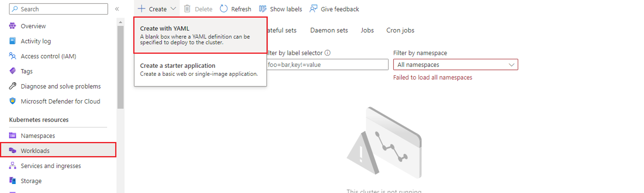The height and width of the screenshot is (193, 644).
Task: Open the Filter by namespace dropdown
Action: (x=455, y=65)
